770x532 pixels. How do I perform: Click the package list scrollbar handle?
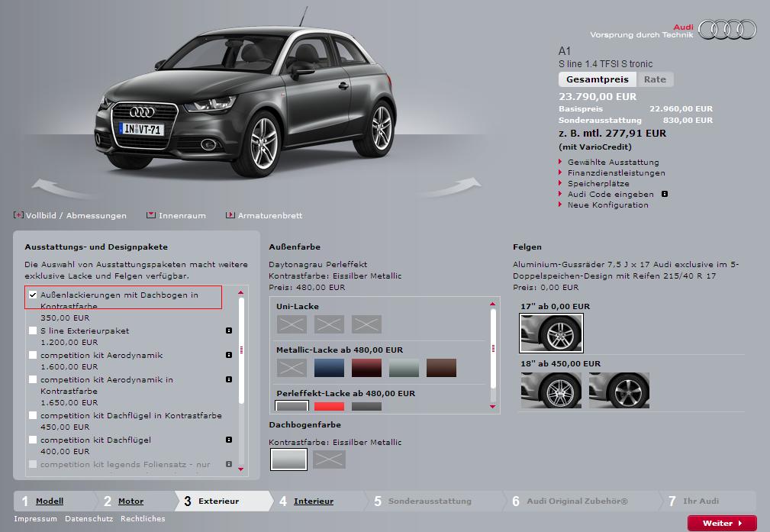[x=241, y=350]
